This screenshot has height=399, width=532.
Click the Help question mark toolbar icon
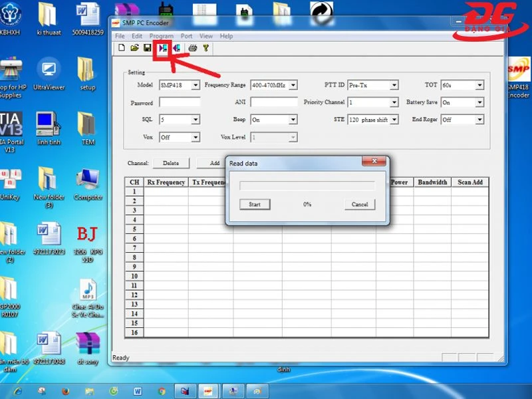[x=206, y=48]
